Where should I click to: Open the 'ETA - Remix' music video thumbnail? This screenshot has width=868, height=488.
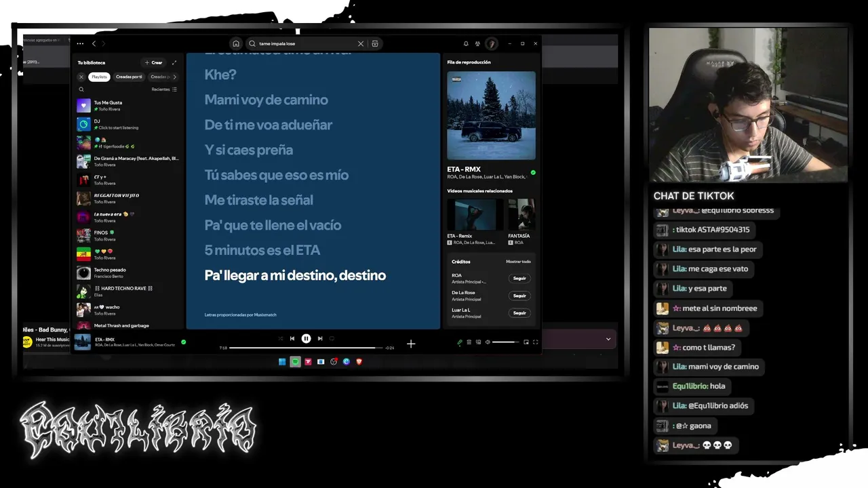click(475, 214)
